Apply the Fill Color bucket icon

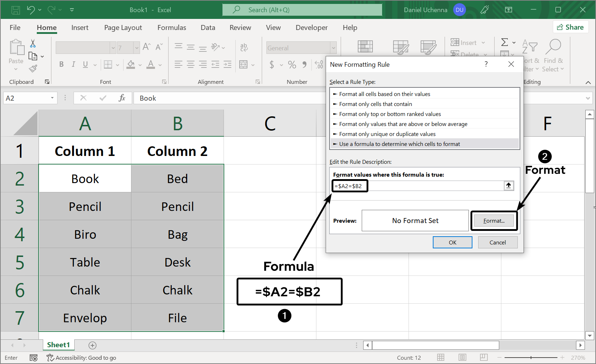pos(131,65)
